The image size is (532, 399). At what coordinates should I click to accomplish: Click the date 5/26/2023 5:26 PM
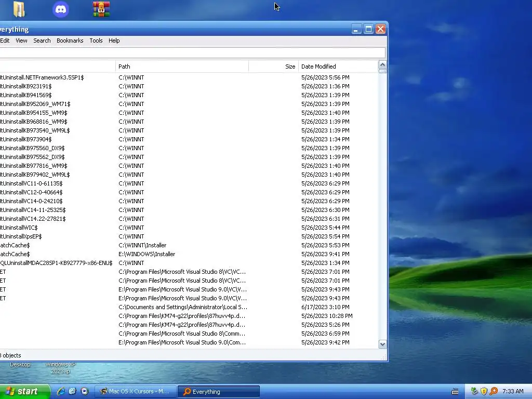tap(325, 324)
